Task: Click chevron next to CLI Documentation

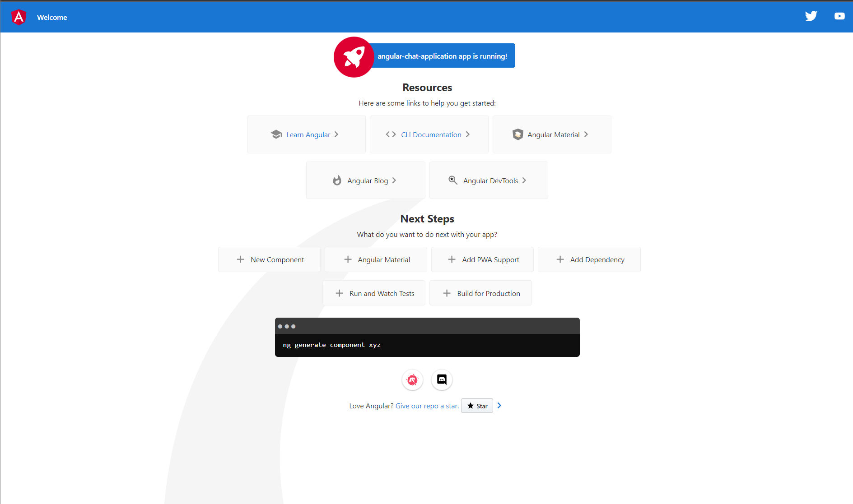Action: [468, 134]
